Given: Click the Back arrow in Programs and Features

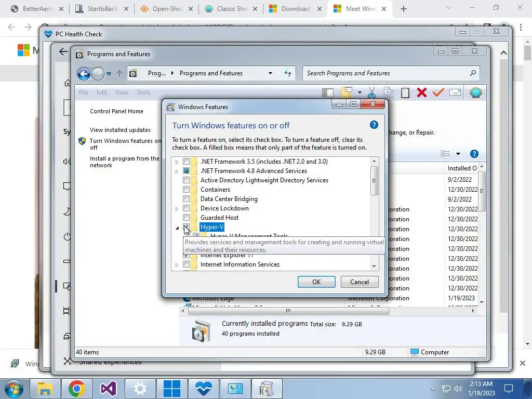Looking at the screenshot, I should coord(84,73).
